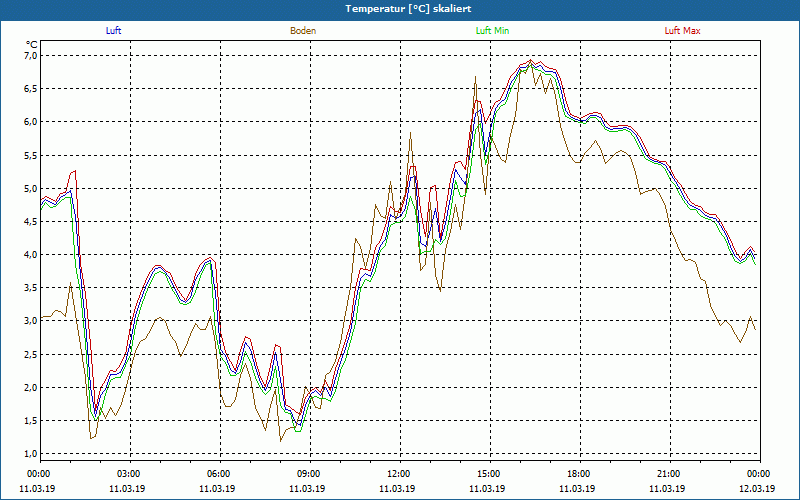800x500 pixels.
Task: Select the green Luft Min legend label
Action: pyautogui.click(x=492, y=31)
